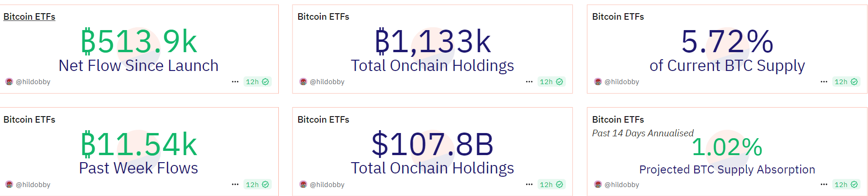The image size is (868, 196).
Task: Click the 12h refresh badge on Past Week Flows card
Action: (x=257, y=185)
